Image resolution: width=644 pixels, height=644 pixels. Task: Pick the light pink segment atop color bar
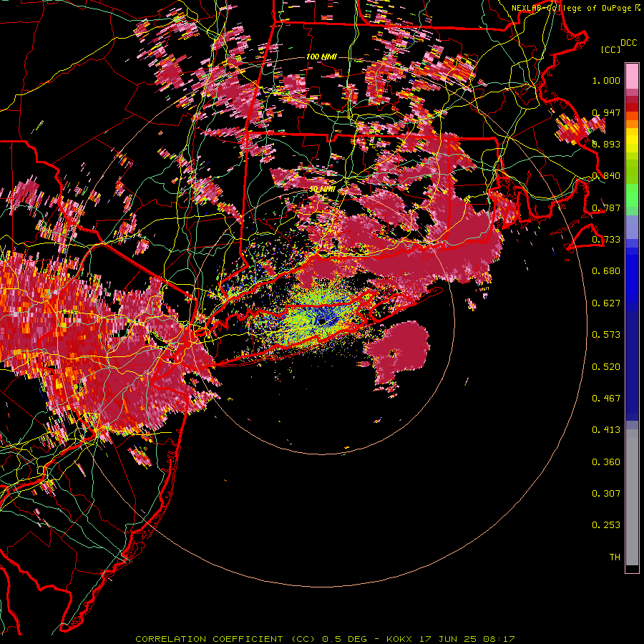[x=632, y=77]
